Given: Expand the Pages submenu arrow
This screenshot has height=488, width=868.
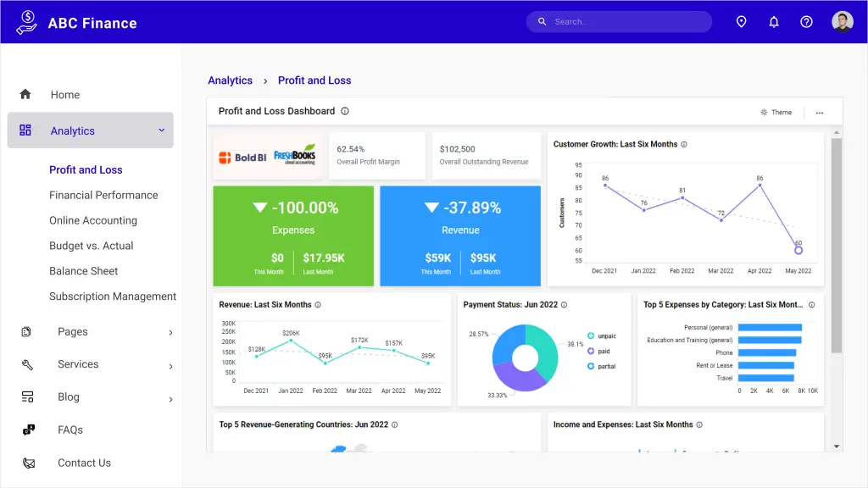Looking at the screenshot, I should (x=170, y=333).
